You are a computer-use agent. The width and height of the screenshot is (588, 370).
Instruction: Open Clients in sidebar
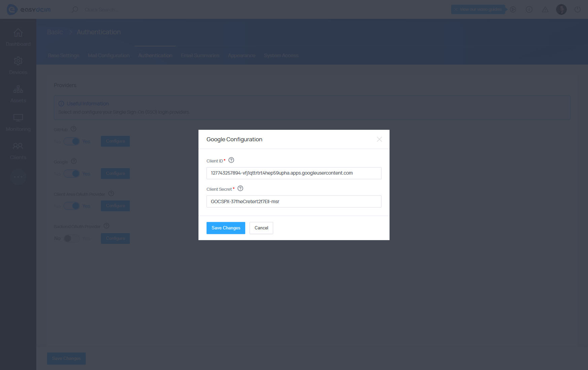click(18, 151)
